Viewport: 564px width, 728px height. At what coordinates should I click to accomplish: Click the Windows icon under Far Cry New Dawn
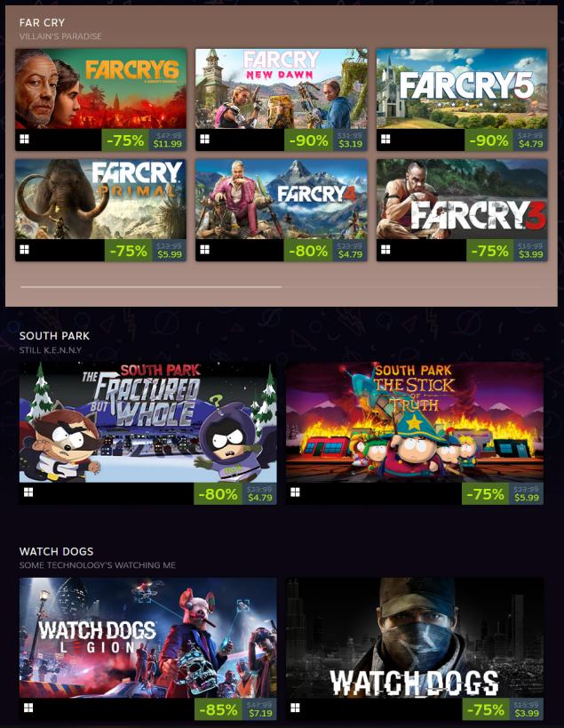204,140
